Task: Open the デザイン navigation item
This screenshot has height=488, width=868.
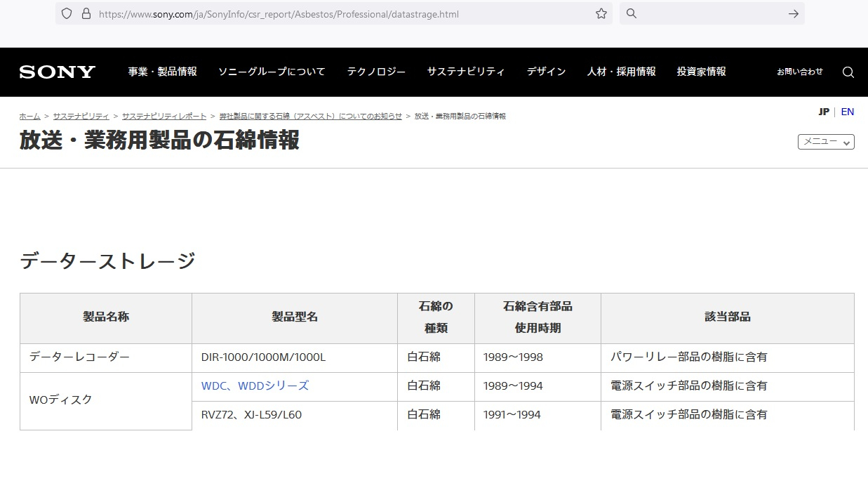Action: point(546,72)
